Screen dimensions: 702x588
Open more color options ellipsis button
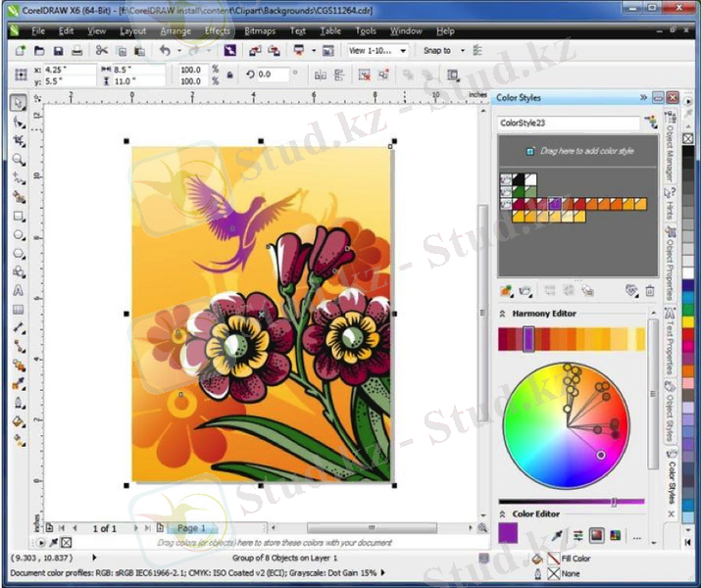637,537
